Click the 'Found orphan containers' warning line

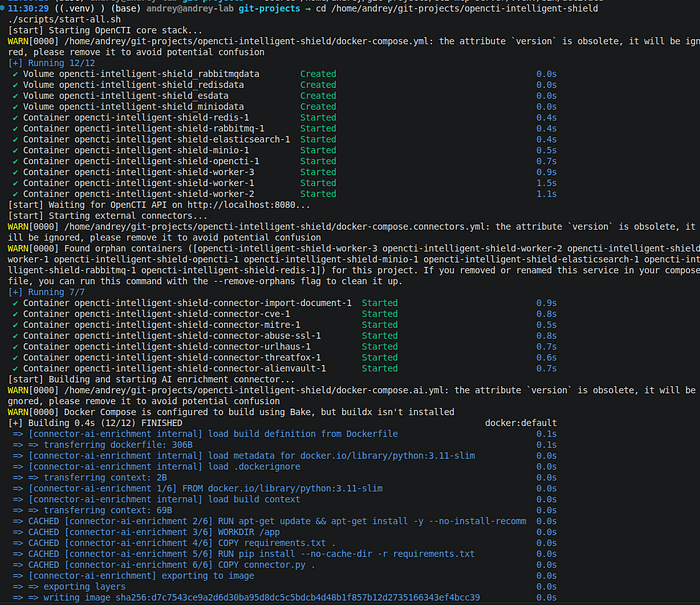coord(354,265)
